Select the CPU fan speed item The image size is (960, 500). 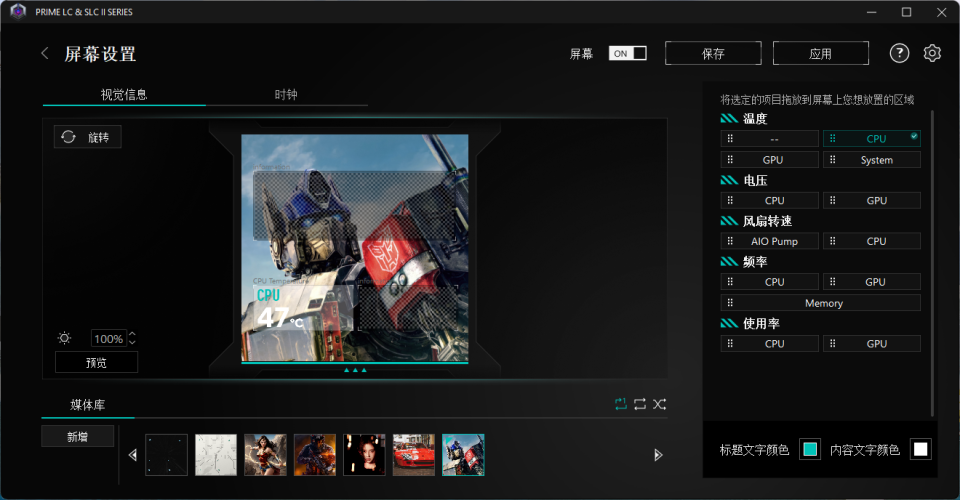(x=872, y=241)
